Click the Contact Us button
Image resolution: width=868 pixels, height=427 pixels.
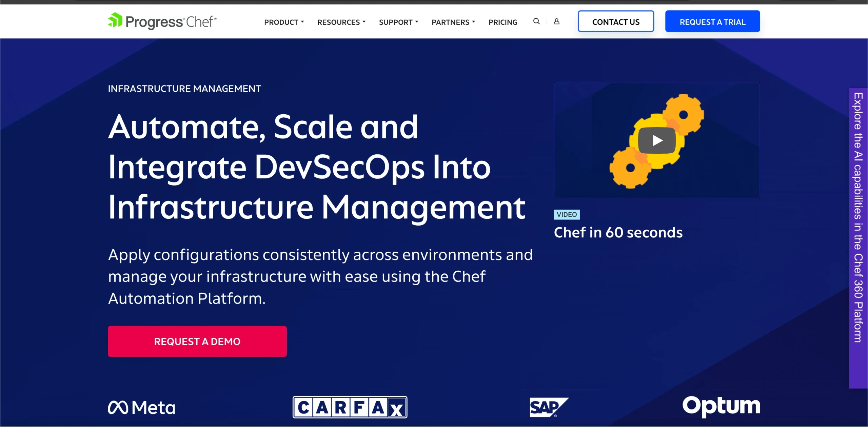616,21
